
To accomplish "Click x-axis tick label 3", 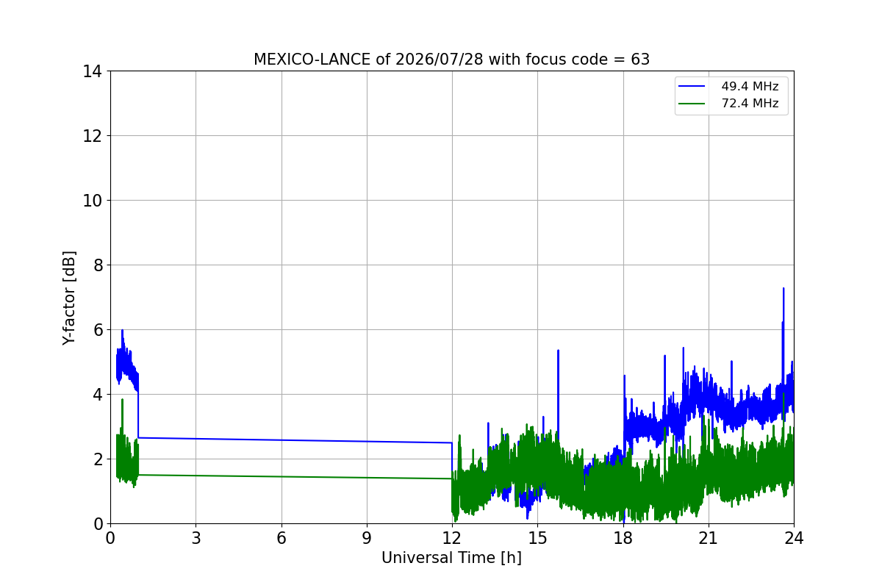I will tap(196, 537).
